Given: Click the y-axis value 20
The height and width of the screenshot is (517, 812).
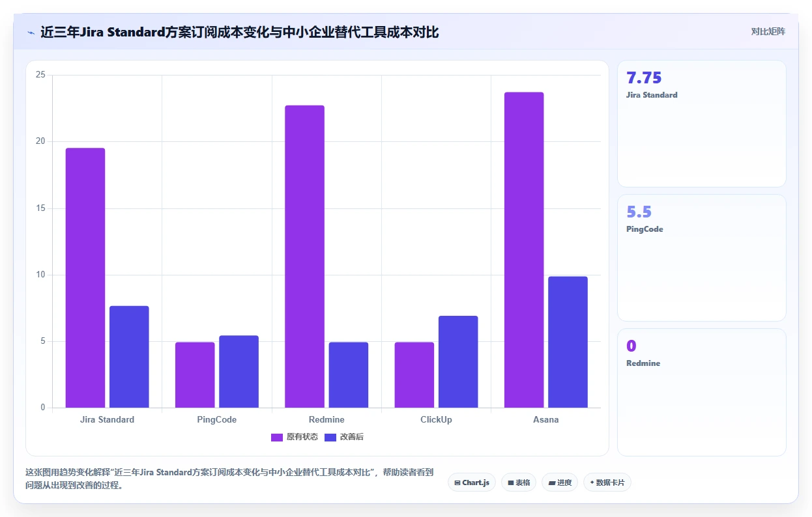Looking at the screenshot, I should click(x=40, y=141).
